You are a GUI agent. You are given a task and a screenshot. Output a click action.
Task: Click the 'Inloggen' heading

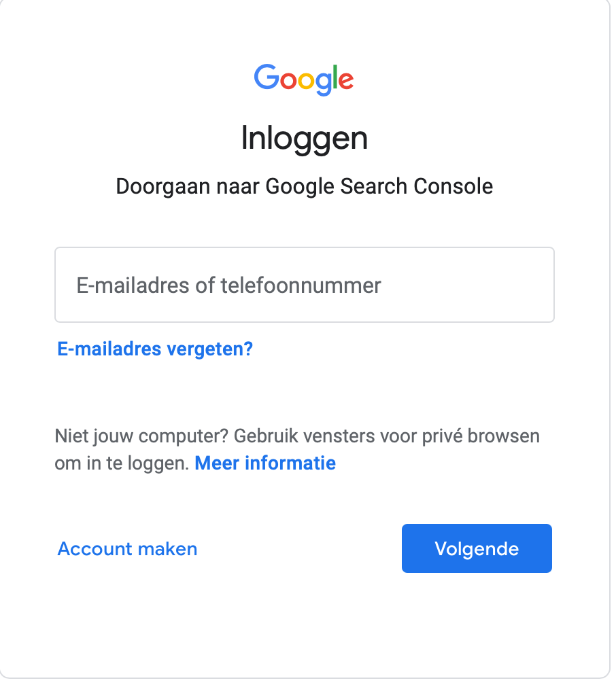(305, 138)
